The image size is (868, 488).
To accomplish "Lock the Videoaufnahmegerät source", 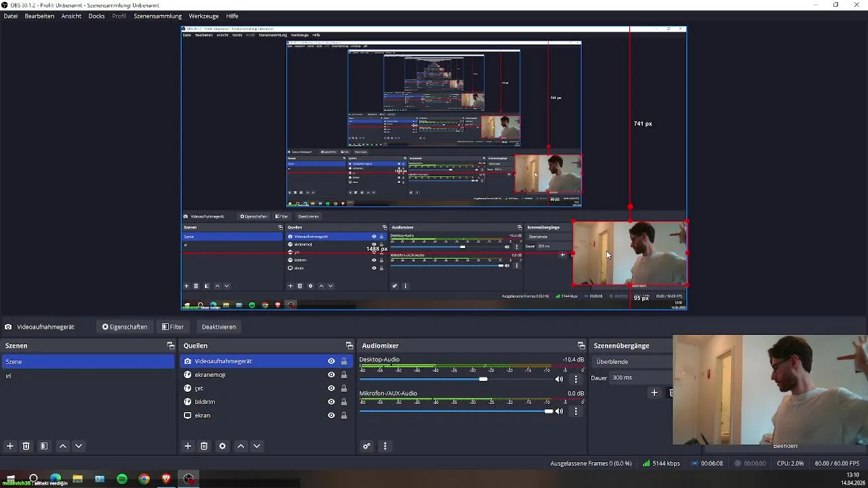I will pyautogui.click(x=344, y=361).
